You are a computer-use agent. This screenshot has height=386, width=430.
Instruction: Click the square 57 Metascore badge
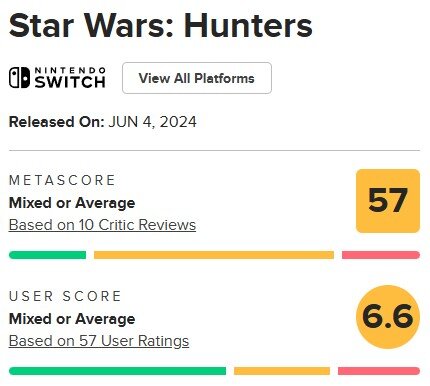pos(388,201)
